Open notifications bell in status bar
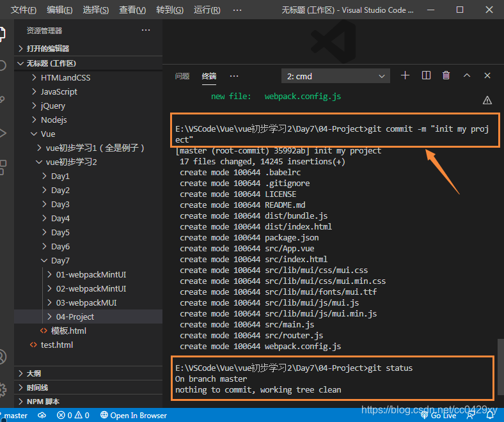This screenshot has height=422, width=504. [x=490, y=416]
